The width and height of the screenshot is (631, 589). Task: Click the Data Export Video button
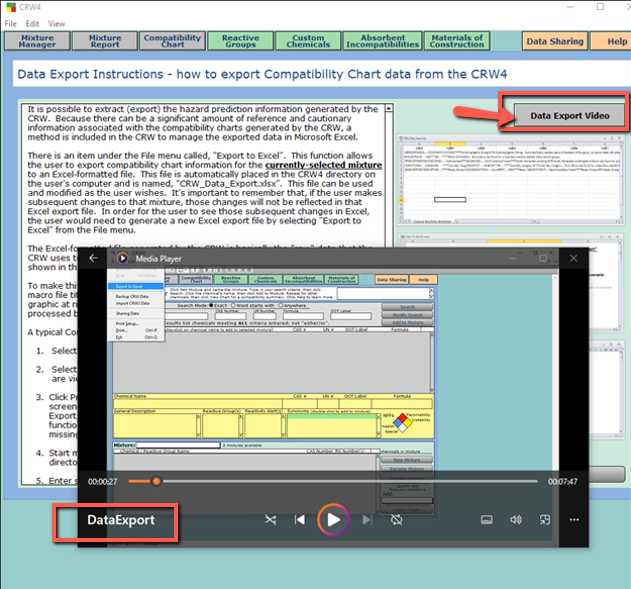pos(569,115)
